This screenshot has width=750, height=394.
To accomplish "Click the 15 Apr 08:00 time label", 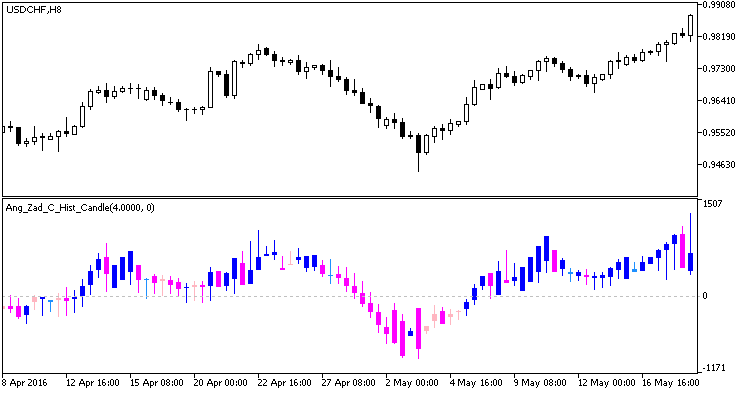I will coord(156,383).
